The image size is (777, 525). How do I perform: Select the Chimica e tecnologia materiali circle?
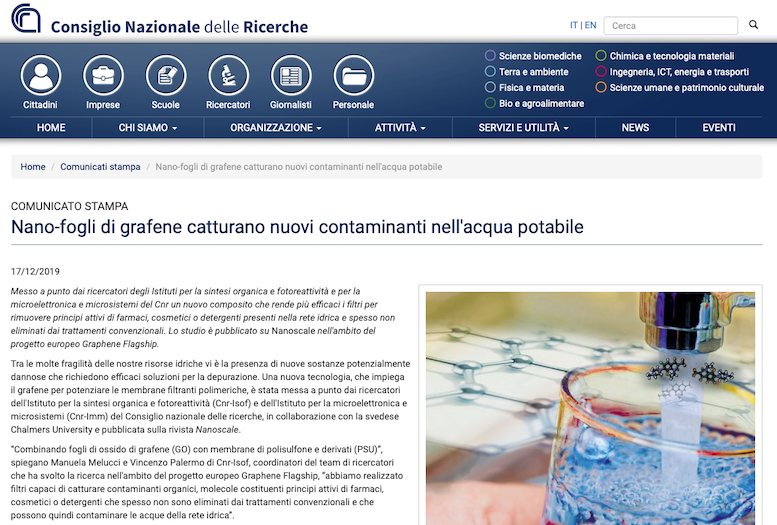click(601, 56)
